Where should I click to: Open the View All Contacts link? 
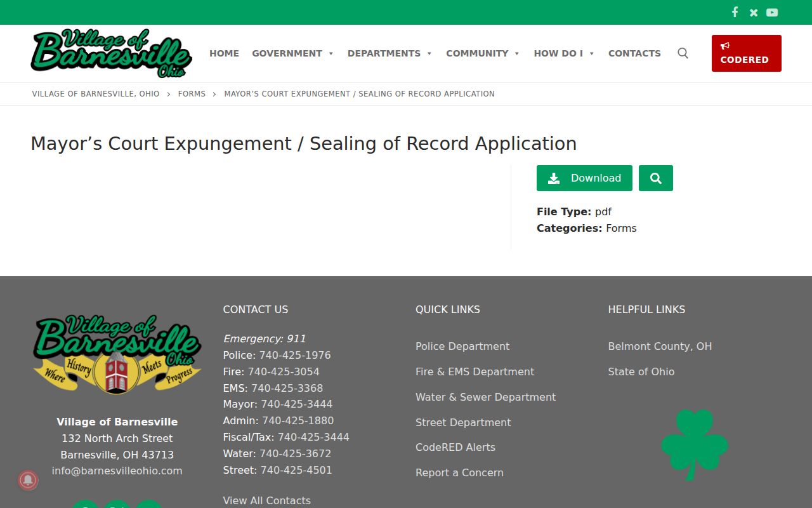267,500
